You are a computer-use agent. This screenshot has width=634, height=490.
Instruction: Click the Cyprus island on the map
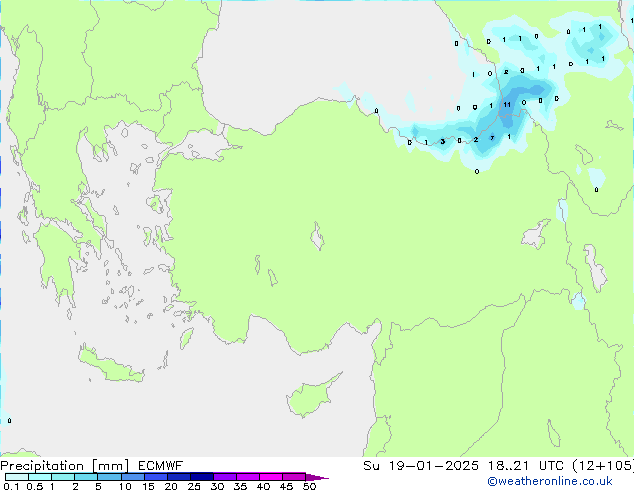[x=311, y=397]
